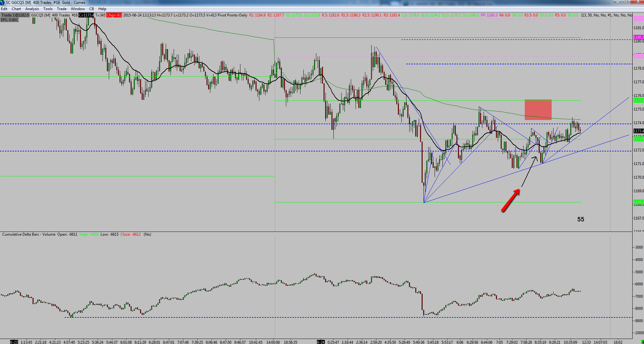Viewport: 644px width, 344px height.
Task: Click the 10:35:09 time axis label
Action: click(x=570, y=342)
